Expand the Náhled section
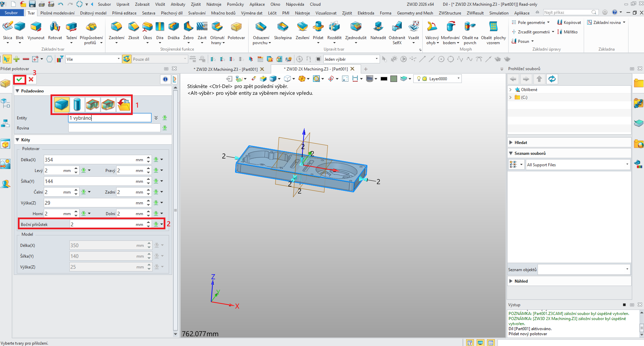 [x=511, y=281]
